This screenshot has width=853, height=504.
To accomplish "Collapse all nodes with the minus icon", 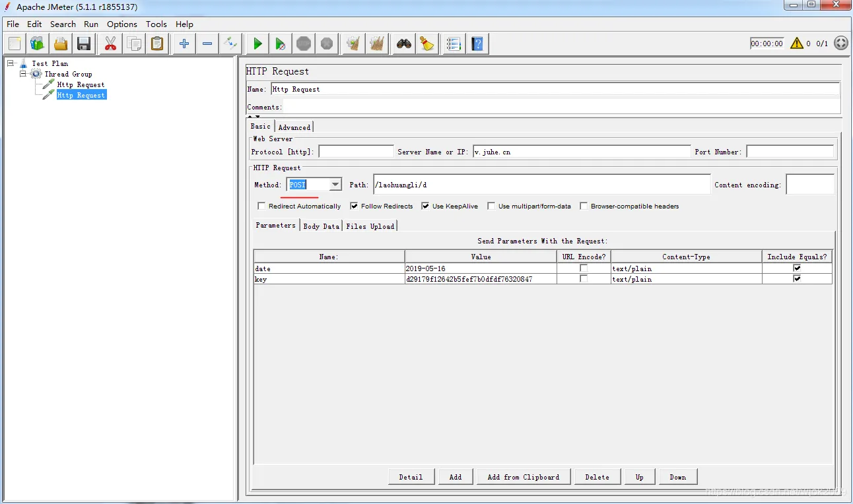I will pos(207,44).
